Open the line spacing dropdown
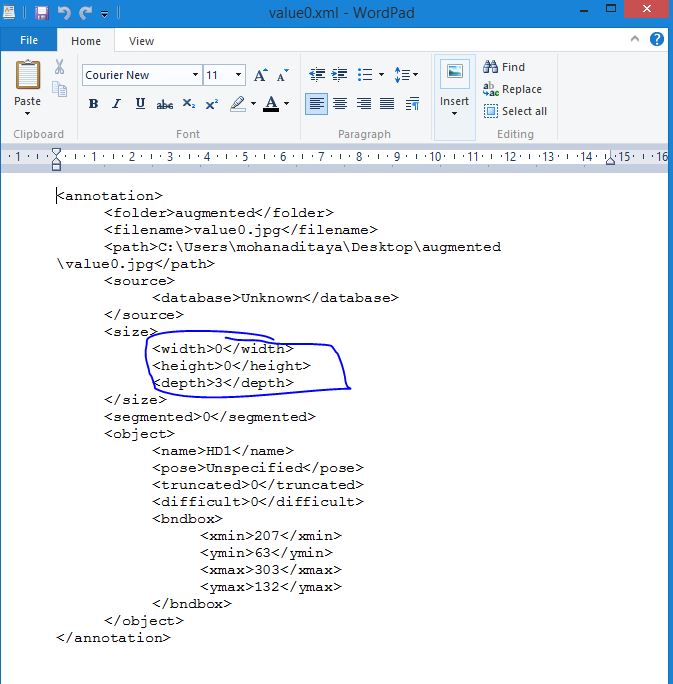 point(406,75)
